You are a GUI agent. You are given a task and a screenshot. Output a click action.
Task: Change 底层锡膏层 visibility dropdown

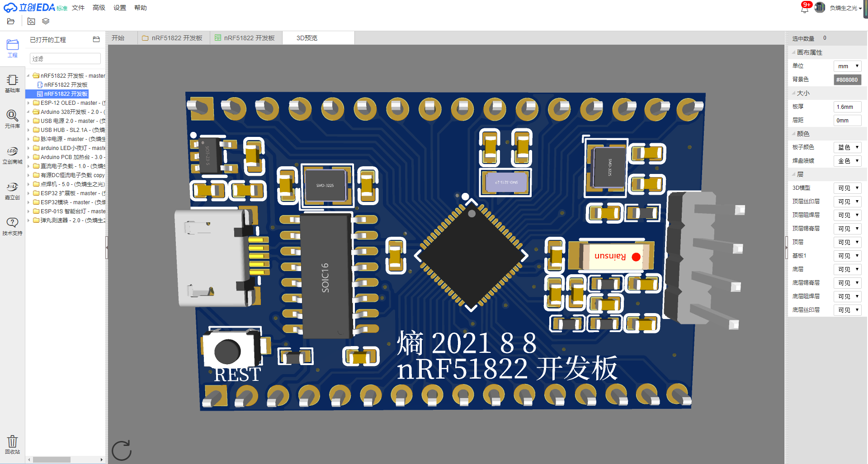click(x=847, y=283)
